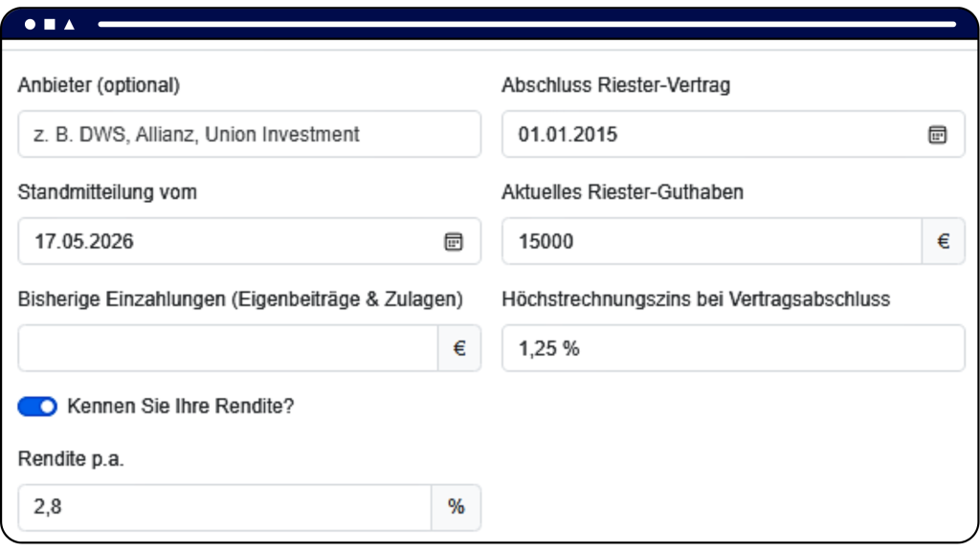The image size is (980, 551).
Task: Open calendar icon in Standmitteilung vom field
Action: [x=453, y=241]
